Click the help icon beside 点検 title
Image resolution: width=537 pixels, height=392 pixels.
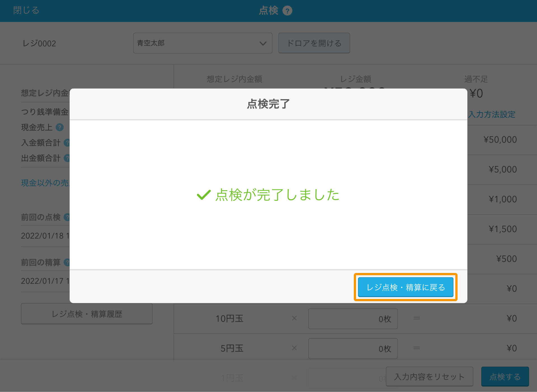[287, 11]
